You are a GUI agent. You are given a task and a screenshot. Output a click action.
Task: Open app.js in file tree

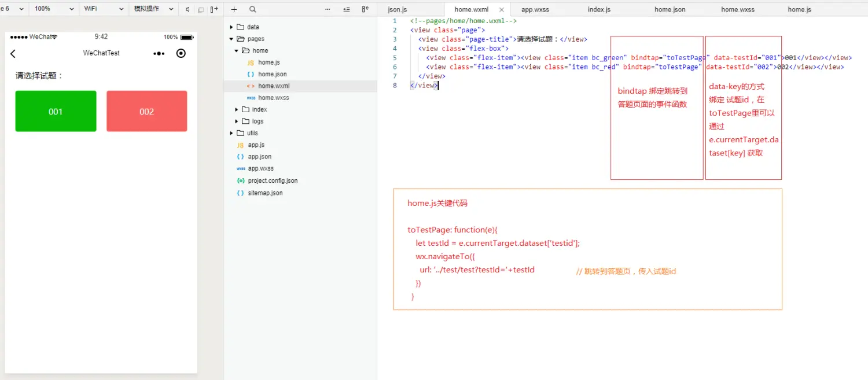256,145
